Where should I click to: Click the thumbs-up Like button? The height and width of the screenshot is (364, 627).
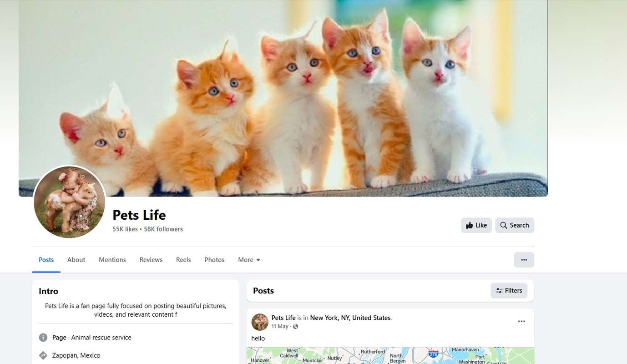(476, 225)
